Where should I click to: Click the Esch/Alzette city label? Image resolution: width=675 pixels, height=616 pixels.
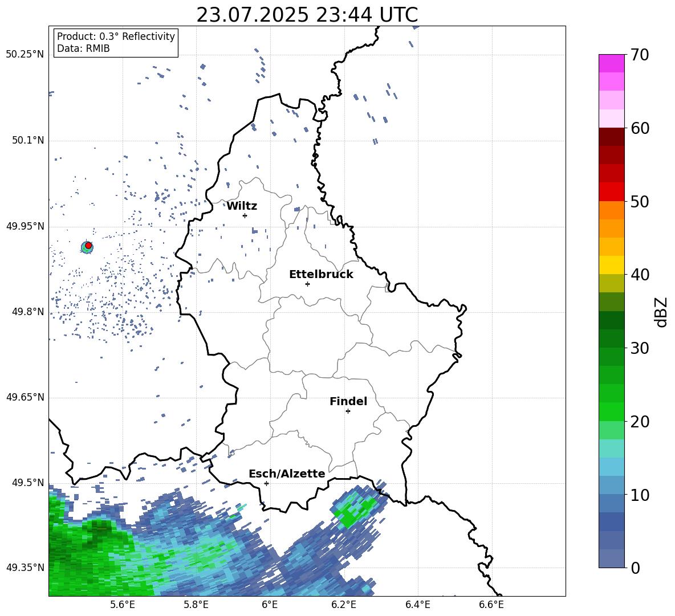[287, 474]
